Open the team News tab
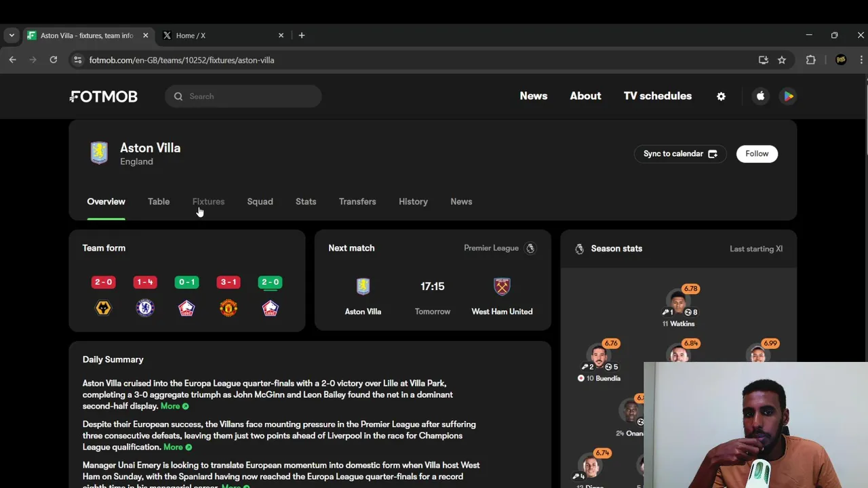868x488 pixels. [x=461, y=201]
